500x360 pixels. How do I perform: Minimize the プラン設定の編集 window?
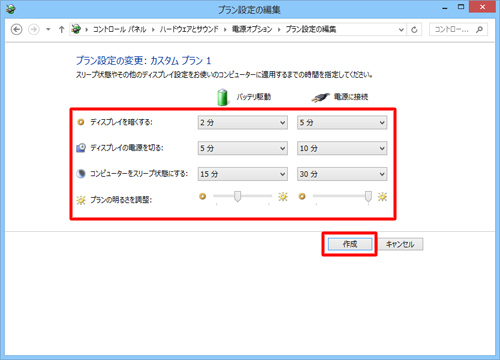(x=445, y=7)
